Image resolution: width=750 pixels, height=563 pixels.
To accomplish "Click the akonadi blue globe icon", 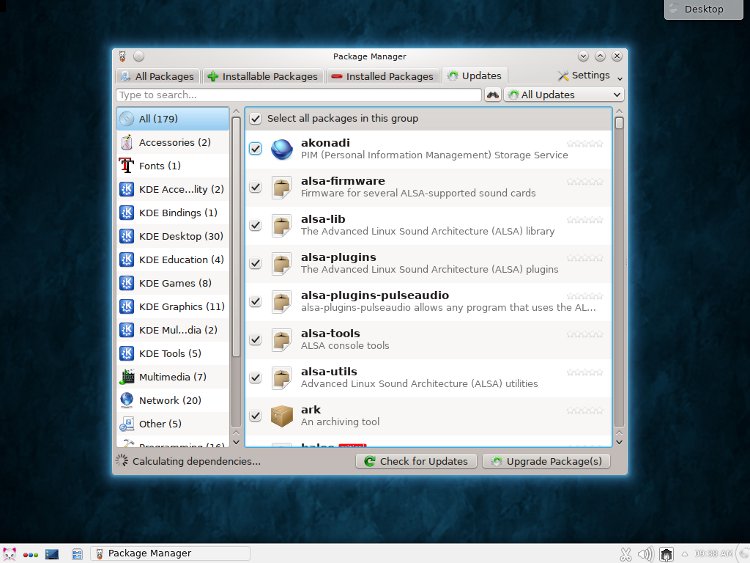I will pos(282,149).
